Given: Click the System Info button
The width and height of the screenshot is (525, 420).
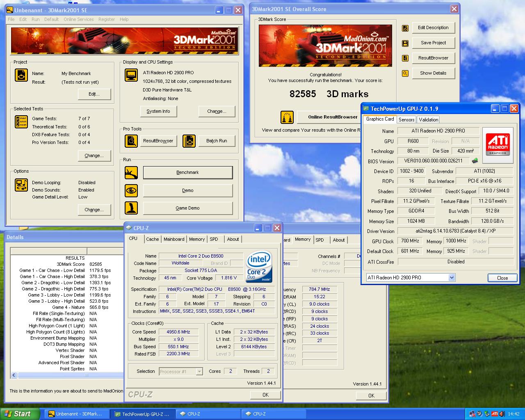Looking at the screenshot, I should [x=158, y=111].
